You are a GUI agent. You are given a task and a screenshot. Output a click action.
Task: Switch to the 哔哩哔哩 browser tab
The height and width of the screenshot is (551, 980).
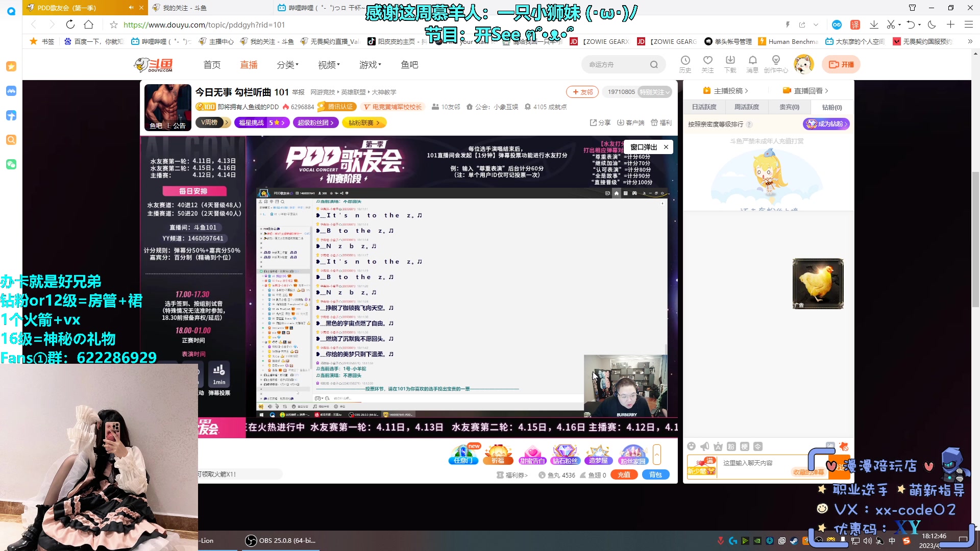(x=322, y=8)
